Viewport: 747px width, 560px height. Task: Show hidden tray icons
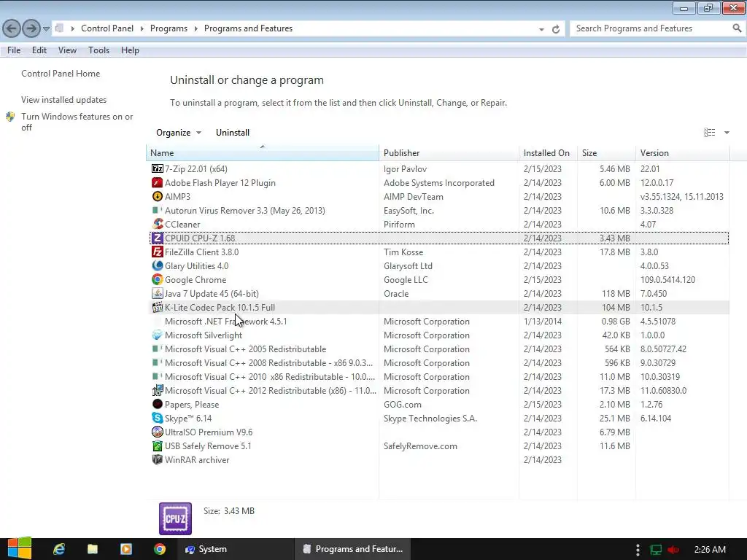(x=638, y=550)
